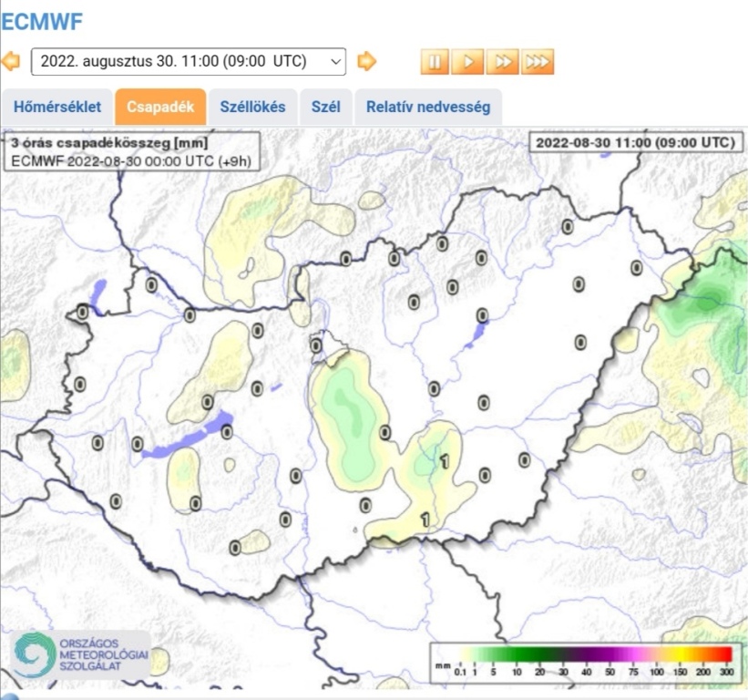The image size is (748, 700).
Task: Play the forecast animation at normal speed
Action: (468, 61)
